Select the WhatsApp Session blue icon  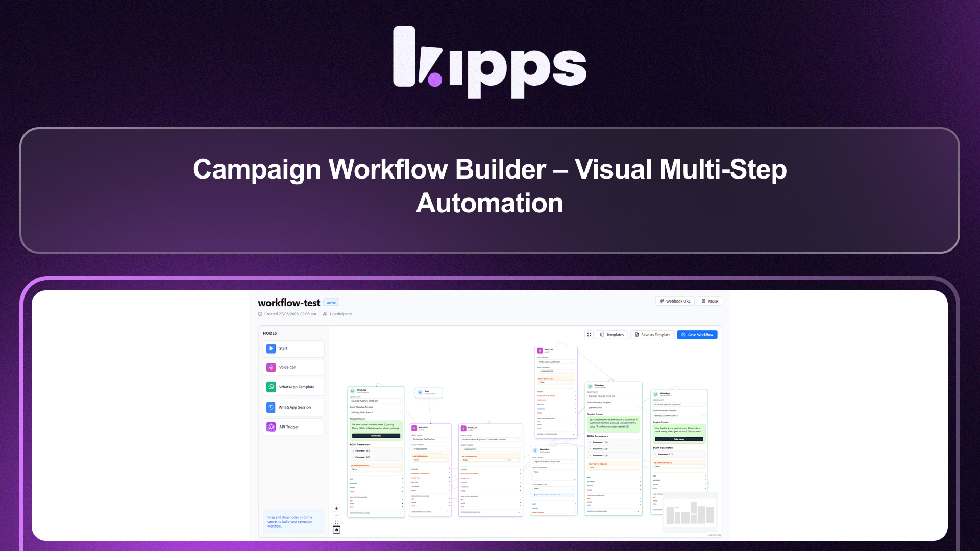(271, 407)
